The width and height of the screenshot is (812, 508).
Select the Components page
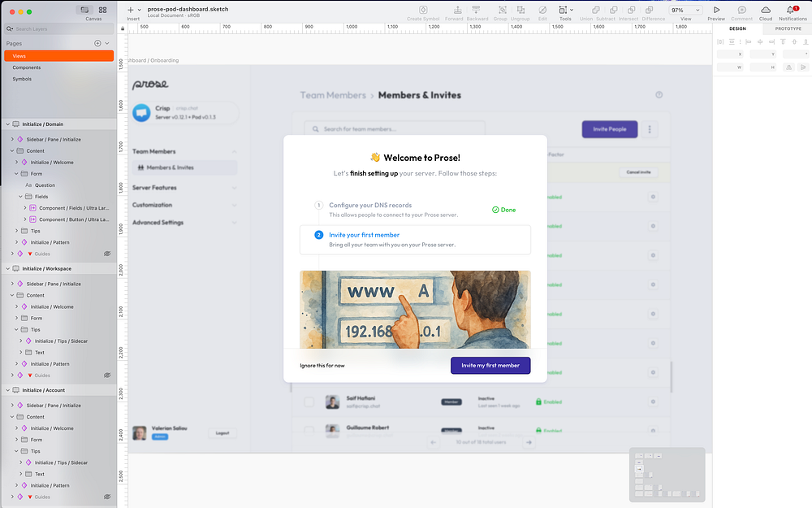59,67
